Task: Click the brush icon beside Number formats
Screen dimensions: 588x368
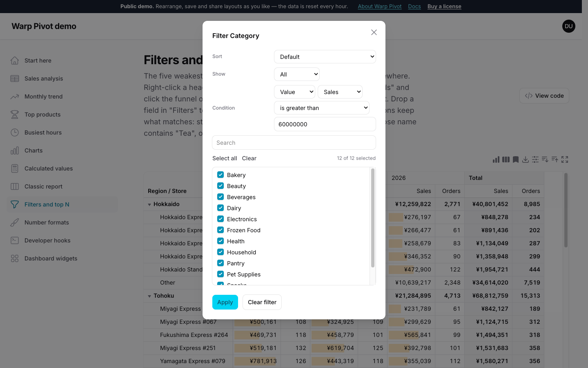Action: click(15, 222)
